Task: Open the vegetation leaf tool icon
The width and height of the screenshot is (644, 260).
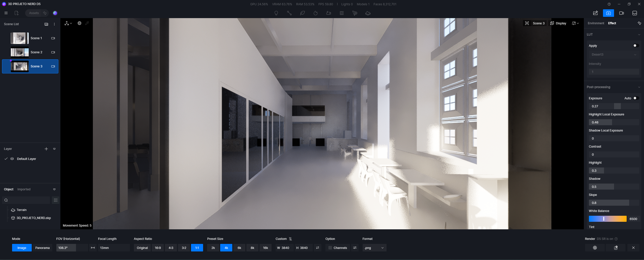Action: click(302, 13)
